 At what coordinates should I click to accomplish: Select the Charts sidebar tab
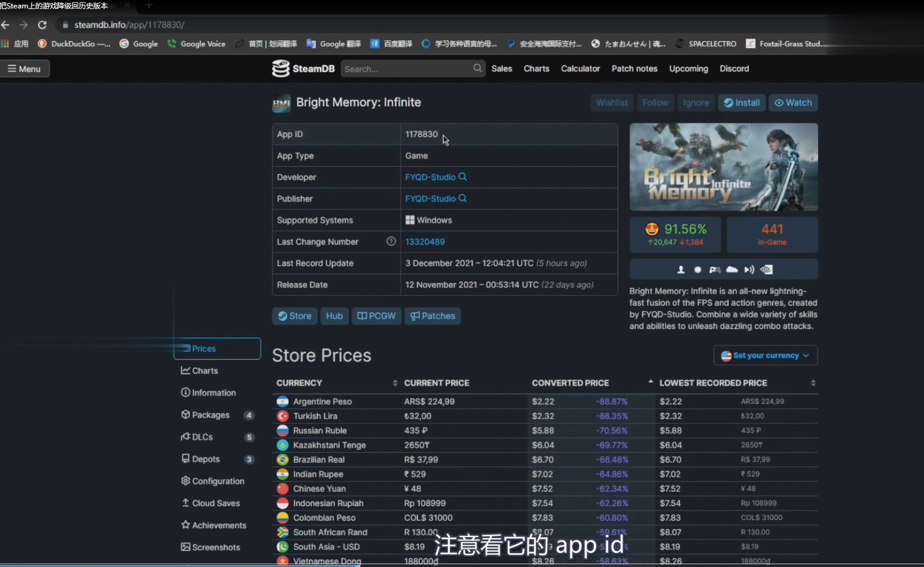pos(217,371)
